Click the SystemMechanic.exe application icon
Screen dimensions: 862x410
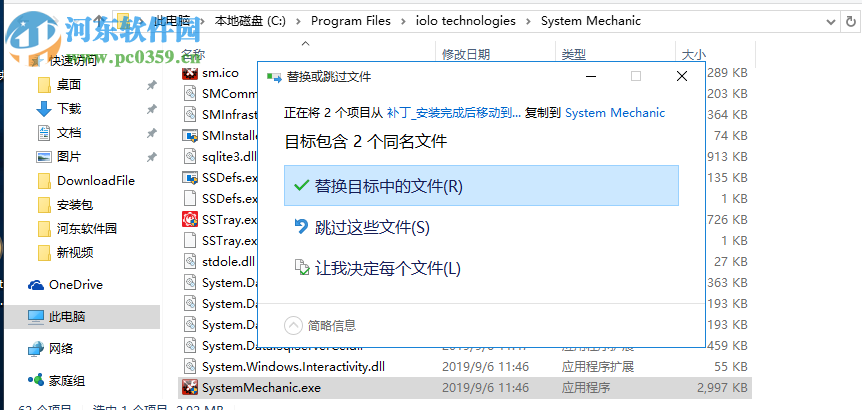[190, 385]
